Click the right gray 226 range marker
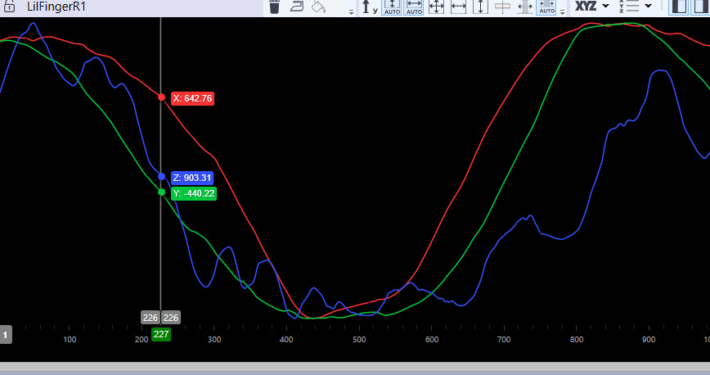The height and width of the screenshot is (375, 710). pyautogui.click(x=171, y=317)
